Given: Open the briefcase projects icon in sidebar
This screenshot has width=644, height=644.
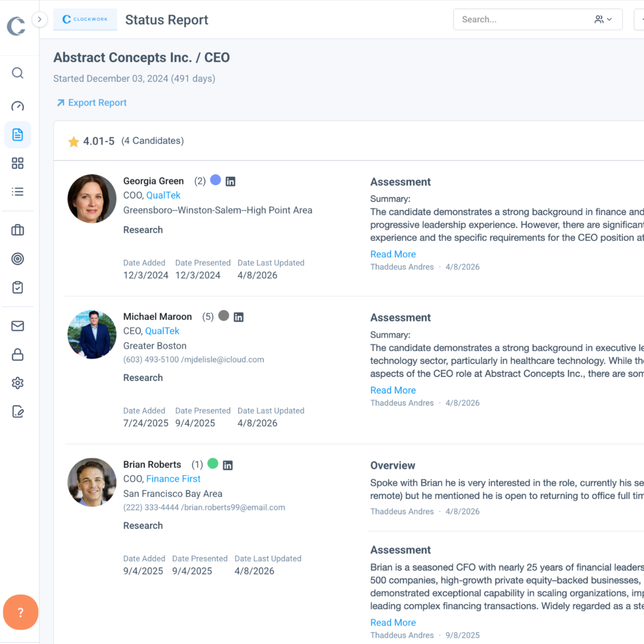Looking at the screenshot, I should [x=17, y=230].
